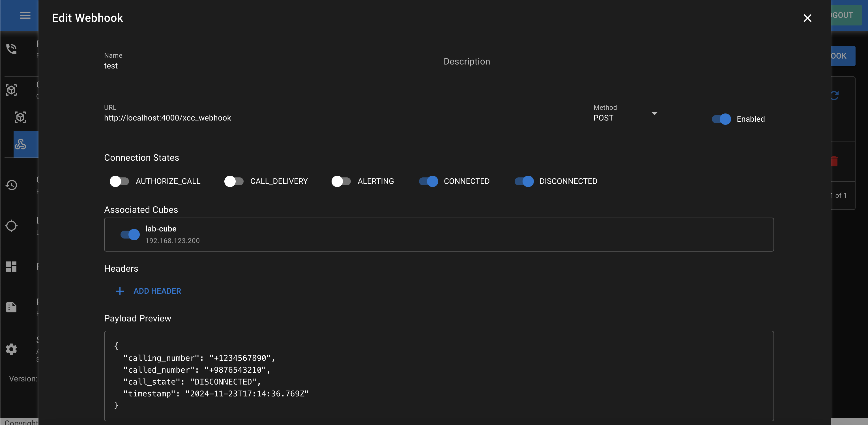Click the Associated Cubes heading
The height and width of the screenshot is (425, 868).
tap(141, 210)
